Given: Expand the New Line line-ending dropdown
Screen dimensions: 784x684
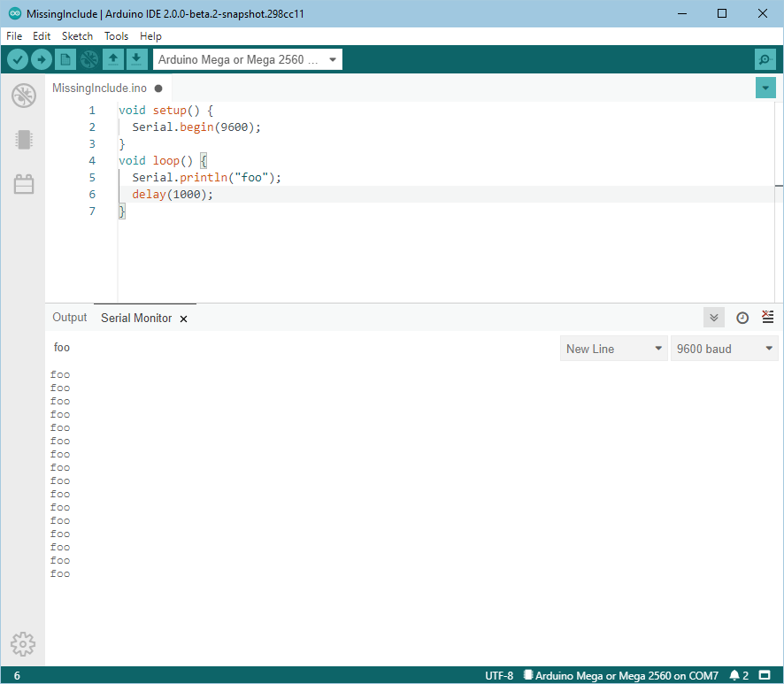Looking at the screenshot, I should [614, 349].
